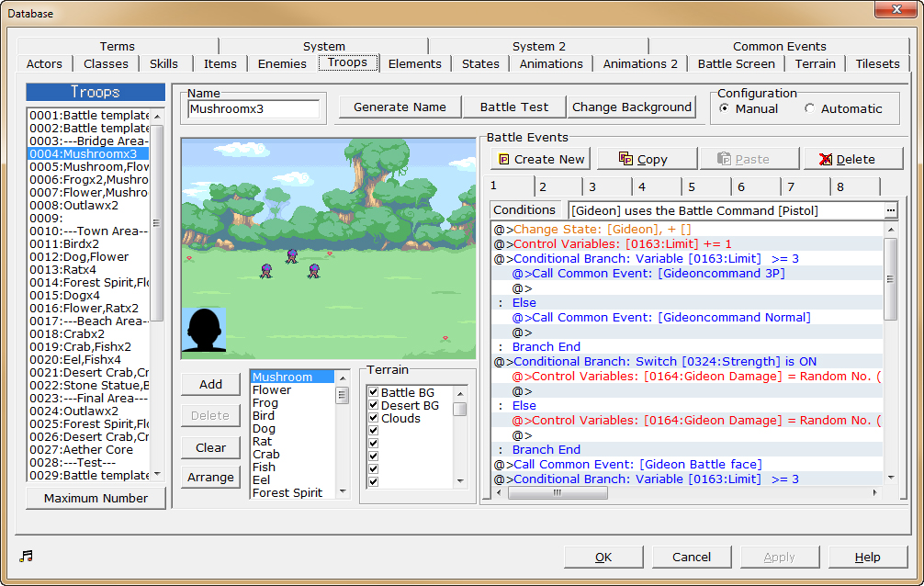
Task: Switch to the Enemies tab
Action: click(x=282, y=63)
